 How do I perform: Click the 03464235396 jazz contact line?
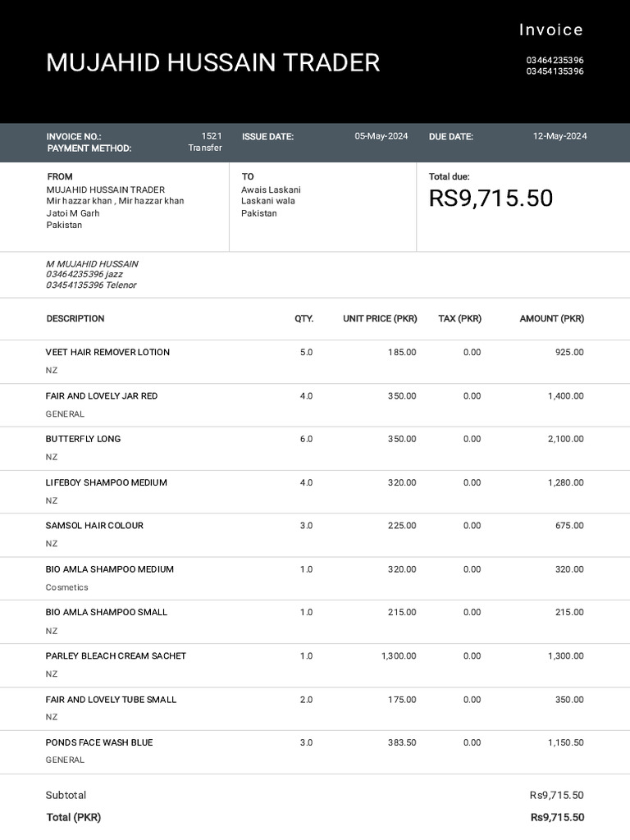point(89,274)
